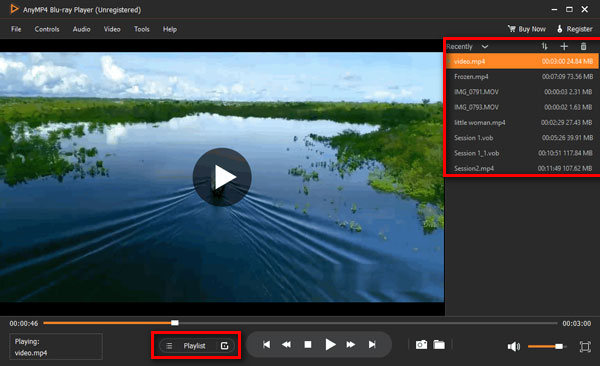
Task: Take a snapshot with the camera icon
Action: tap(421, 345)
